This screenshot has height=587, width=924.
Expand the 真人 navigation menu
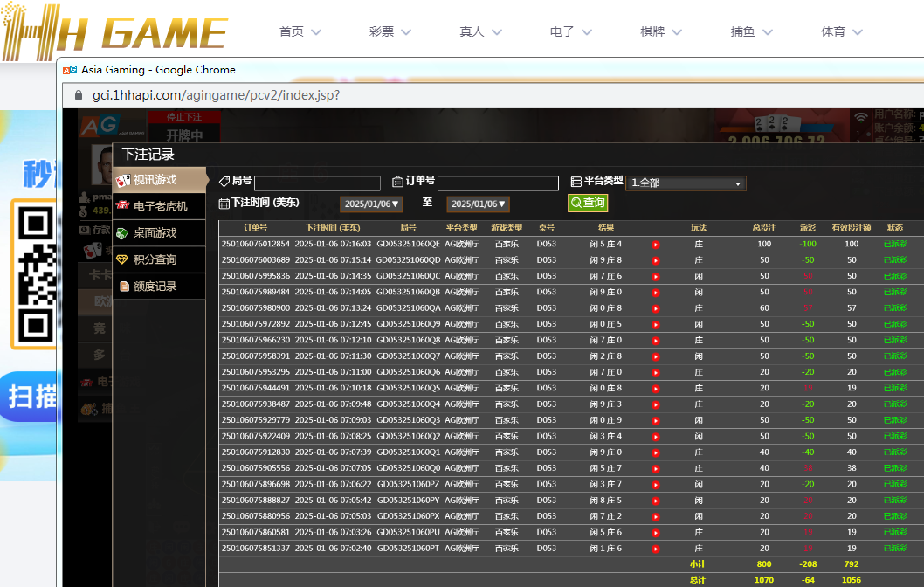pos(480,31)
